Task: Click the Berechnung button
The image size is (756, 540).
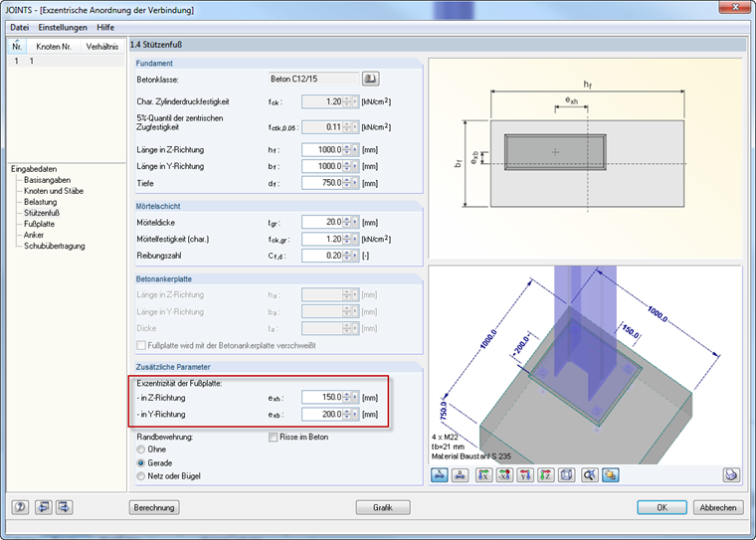Action: pyautogui.click(x=154, y=508)
